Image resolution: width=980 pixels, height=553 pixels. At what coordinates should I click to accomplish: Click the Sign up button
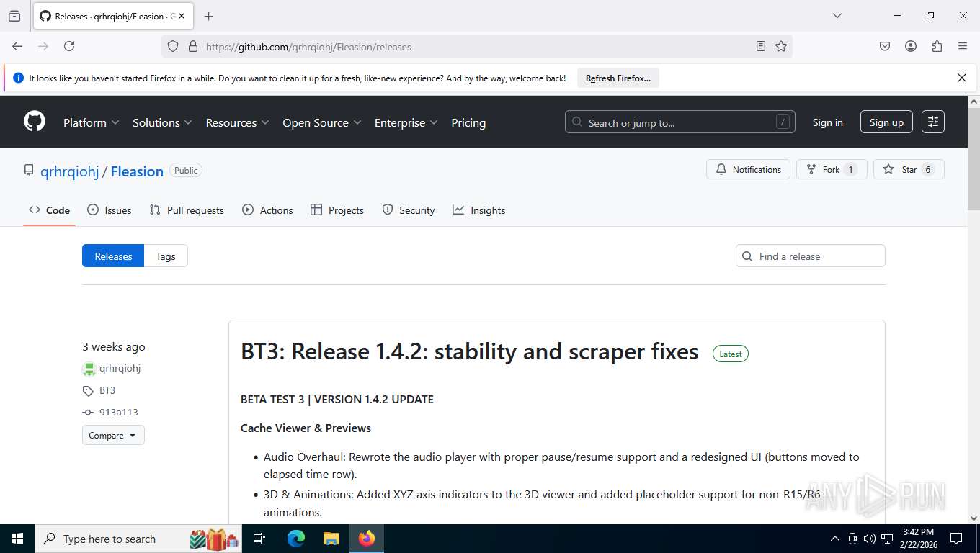coord(886,122)
